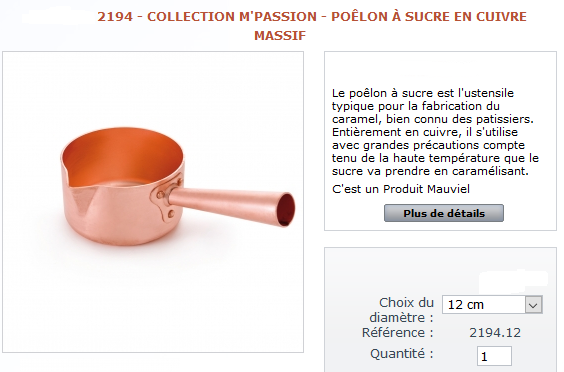
Task: Click the Choix du diamètre label
Action: (401, 310)
